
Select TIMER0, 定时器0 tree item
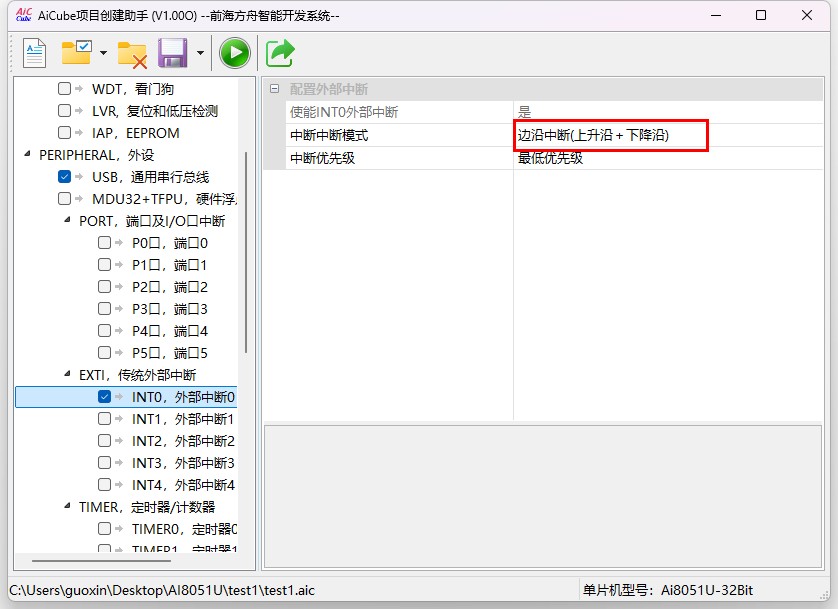pyautogui.click(x=184, y=529)
